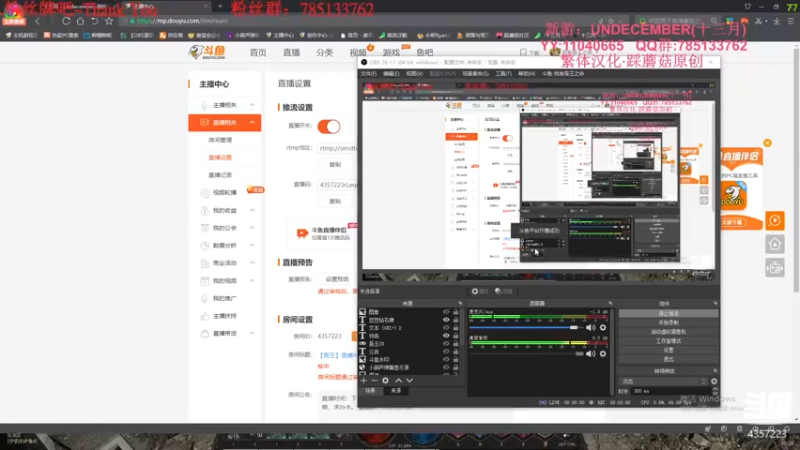The width and height of the screenshot is (800, 450).
Task: Switch to the 场景 tab in OBS dock
Action: click(370, 390)
